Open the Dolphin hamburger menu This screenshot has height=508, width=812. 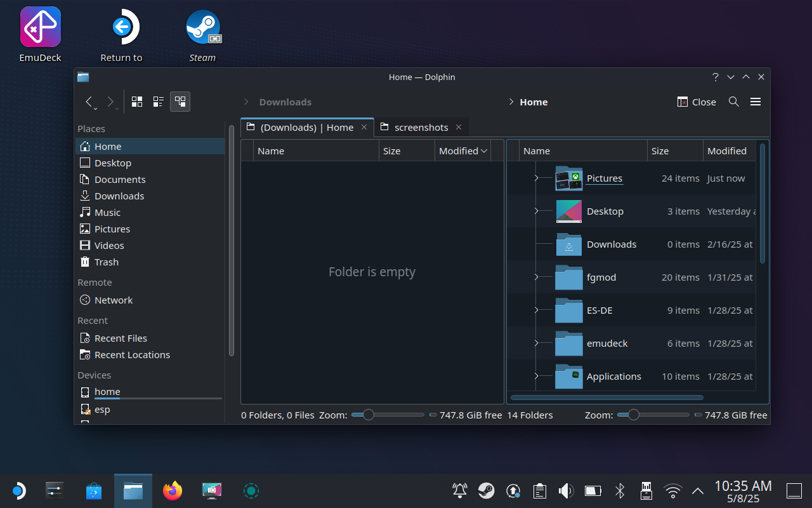756,102
